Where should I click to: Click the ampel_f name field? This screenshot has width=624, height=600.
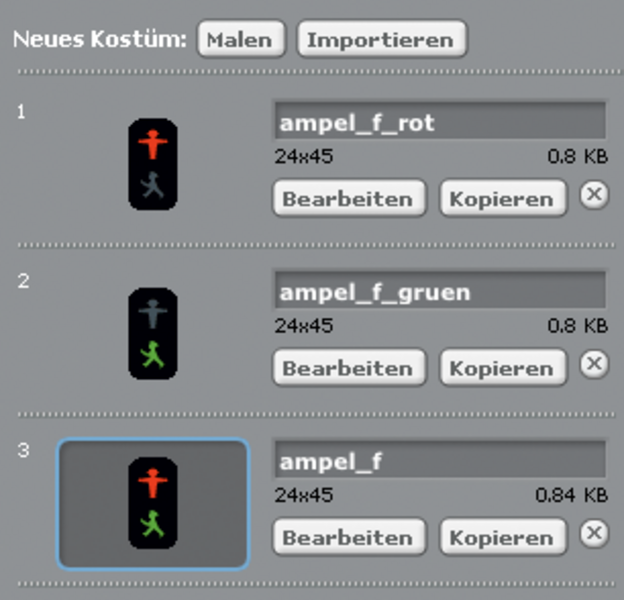[x=439, y=461]
